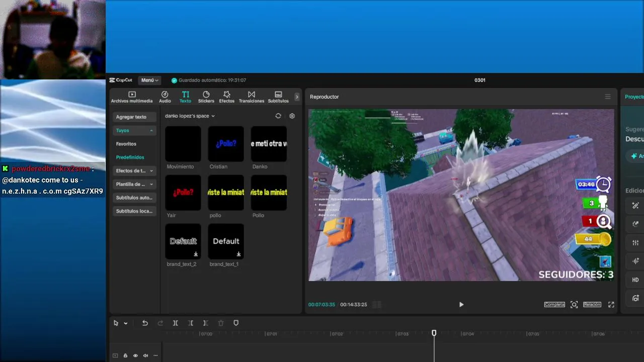Open track more options ellipsis
The height and width of the screenshot is (362, 644).
coord(155,355)
